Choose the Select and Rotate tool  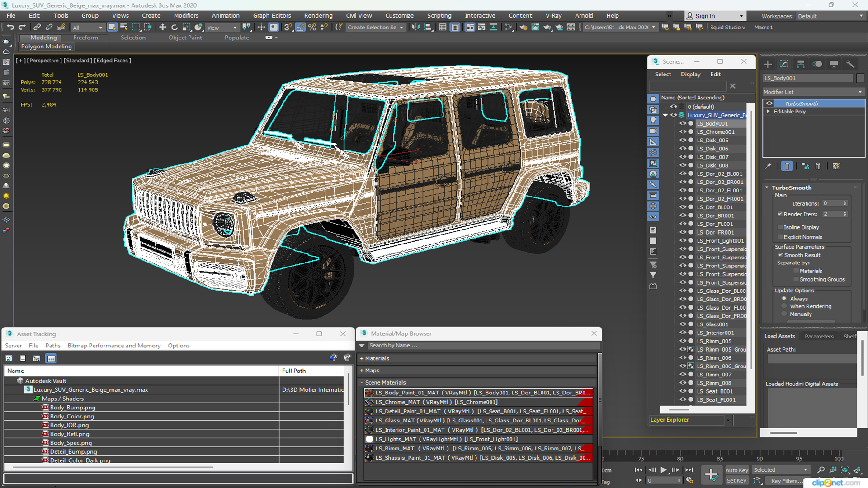(x=175, y=28)
